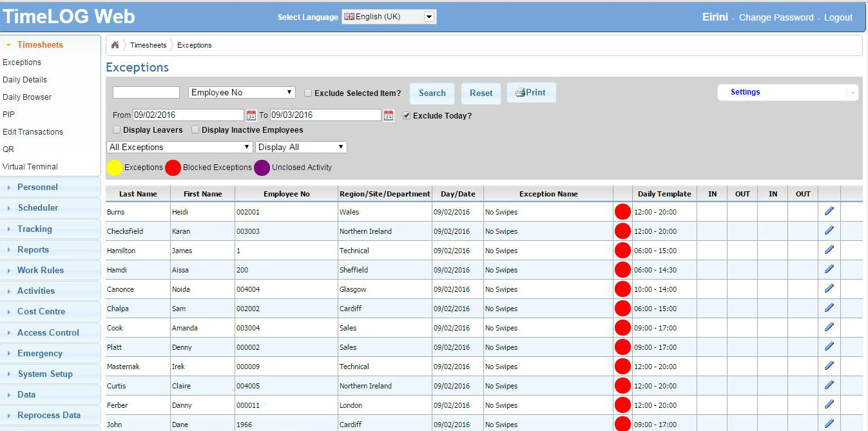Open the To date calendar picker
The width and height of the screenshot is (868, 431).
tap(388, 115)
